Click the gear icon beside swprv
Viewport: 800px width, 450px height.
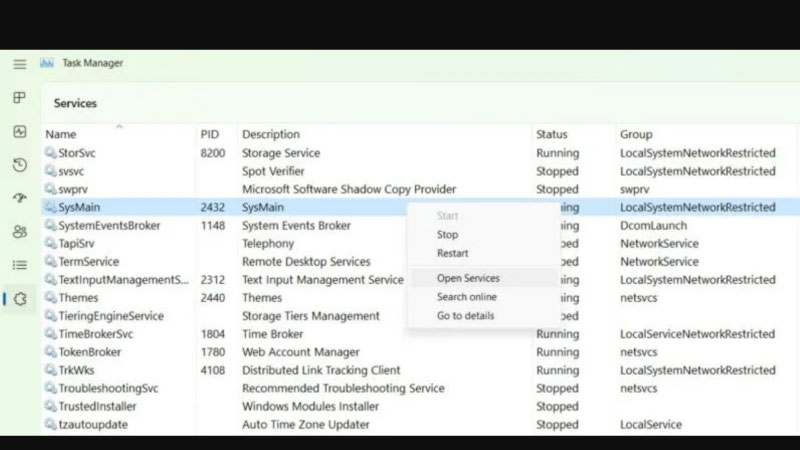[x=51, y=189]
